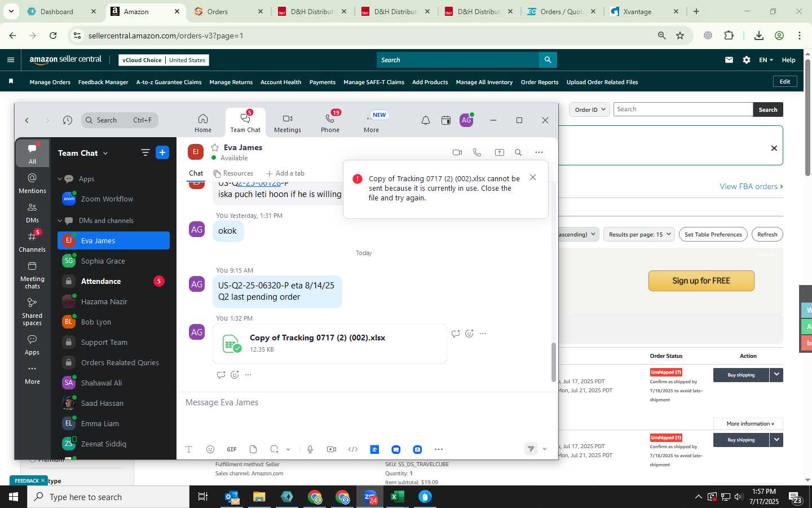The width and height of the screenshot is (812, 508).
Task: Open Payments in Amazon menu
Action: pyautogui.click(x=323, y=82)
